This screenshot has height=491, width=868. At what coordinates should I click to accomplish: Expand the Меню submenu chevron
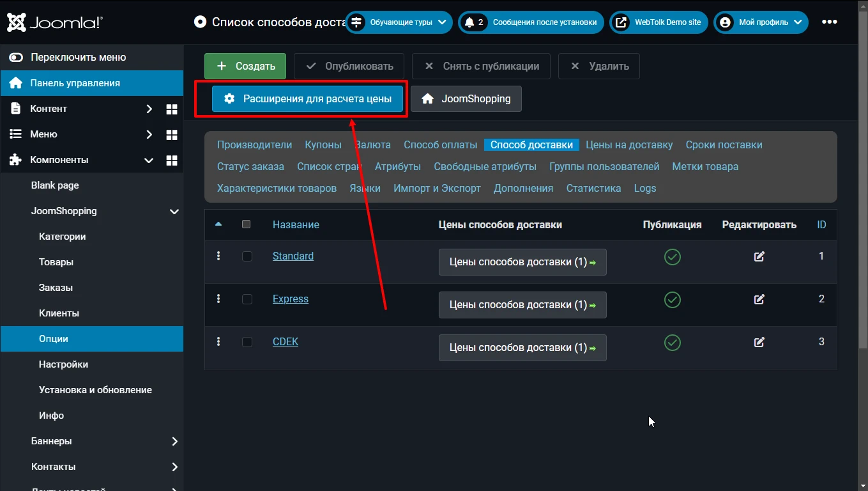149,134
